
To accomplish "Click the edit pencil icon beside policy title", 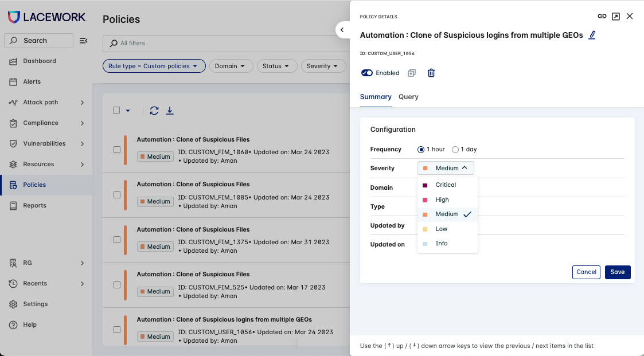I will [592, 35].
